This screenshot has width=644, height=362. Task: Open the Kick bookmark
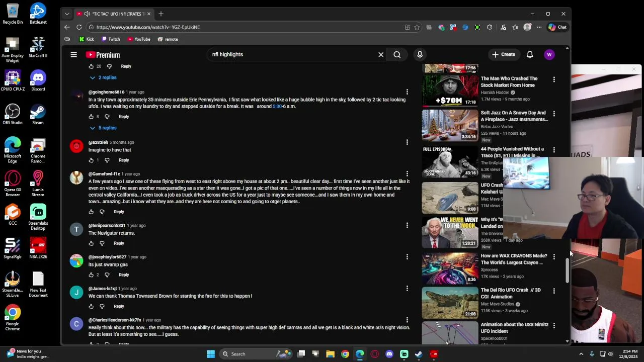click(x=87, y=39)
